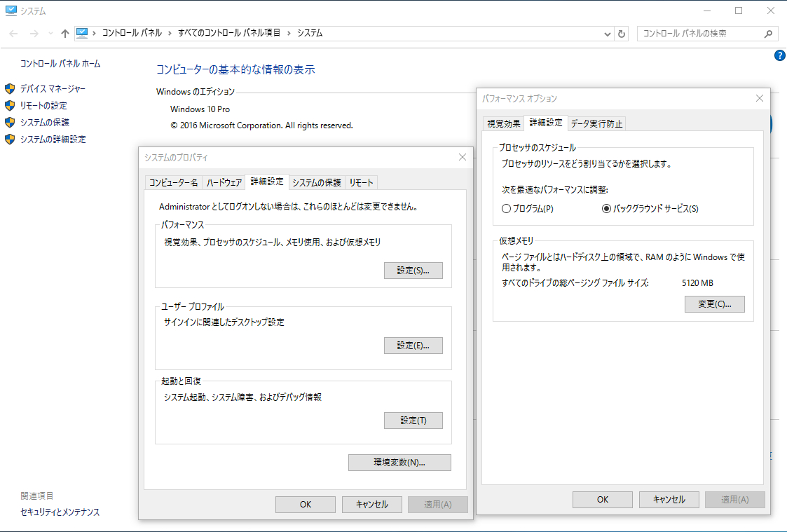Click the 5120 MB paging file value
Viewport: 787px width, 532px height.
tap(698, 283)
